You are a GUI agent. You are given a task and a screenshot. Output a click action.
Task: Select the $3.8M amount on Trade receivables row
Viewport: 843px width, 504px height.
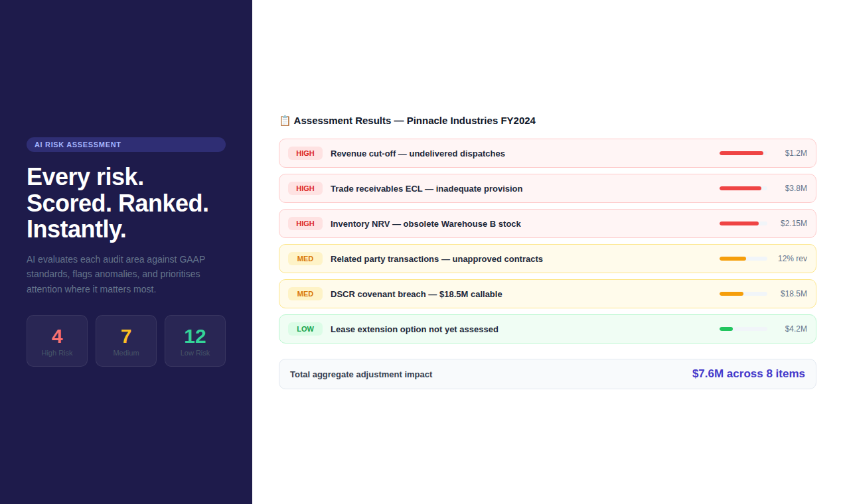click(795, 188)
